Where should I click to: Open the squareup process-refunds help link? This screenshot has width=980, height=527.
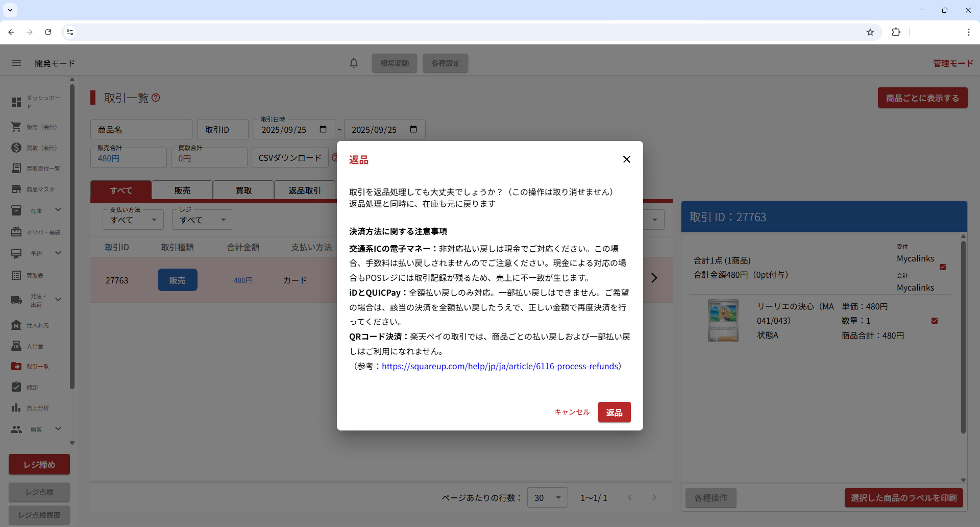click(500, 366)
